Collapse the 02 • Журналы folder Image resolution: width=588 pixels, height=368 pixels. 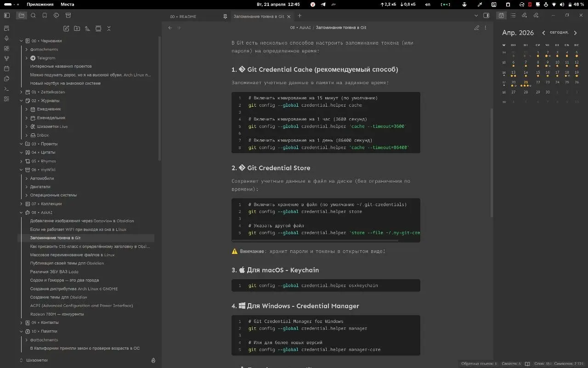(x=21, y=101)
